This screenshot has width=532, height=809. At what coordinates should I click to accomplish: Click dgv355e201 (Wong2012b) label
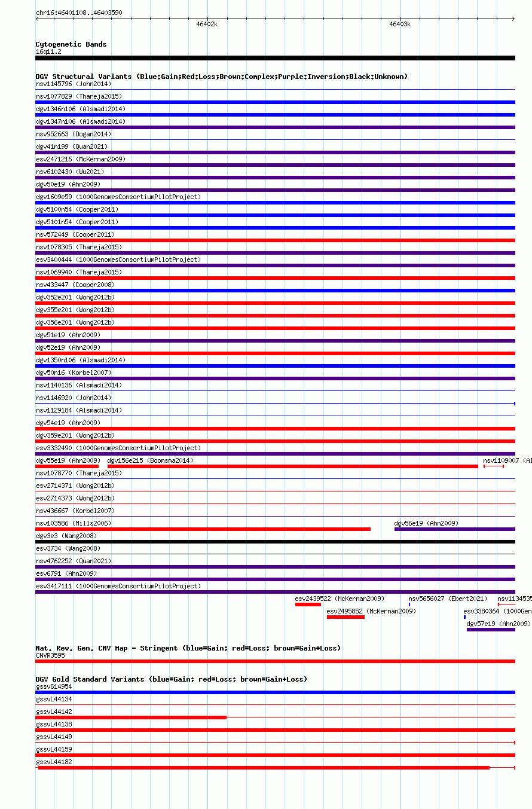[75, 310]
